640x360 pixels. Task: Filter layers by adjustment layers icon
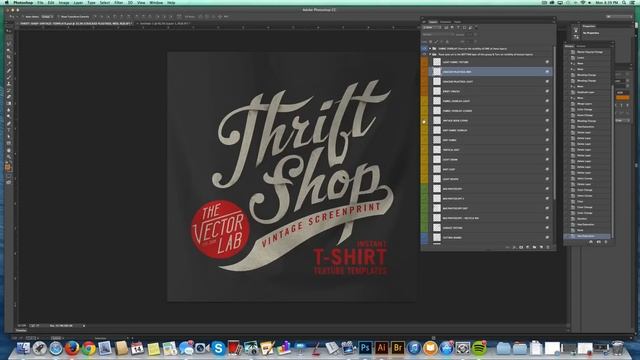point(452,27)
